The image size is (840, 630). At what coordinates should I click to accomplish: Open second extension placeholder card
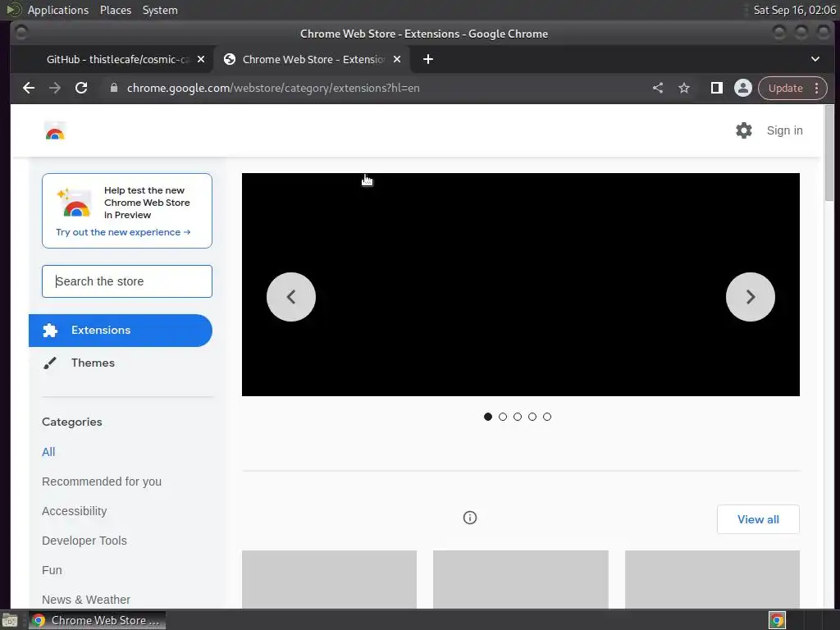click(521, 579)
